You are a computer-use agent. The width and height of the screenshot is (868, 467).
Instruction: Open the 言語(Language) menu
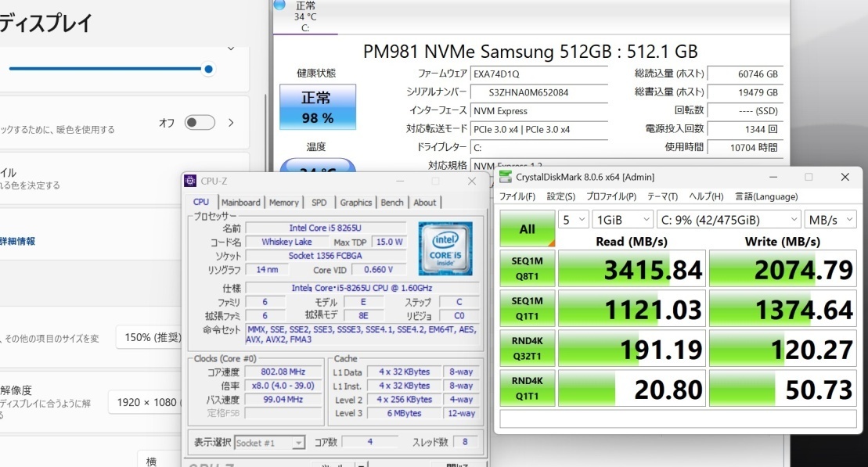[766, 196]
